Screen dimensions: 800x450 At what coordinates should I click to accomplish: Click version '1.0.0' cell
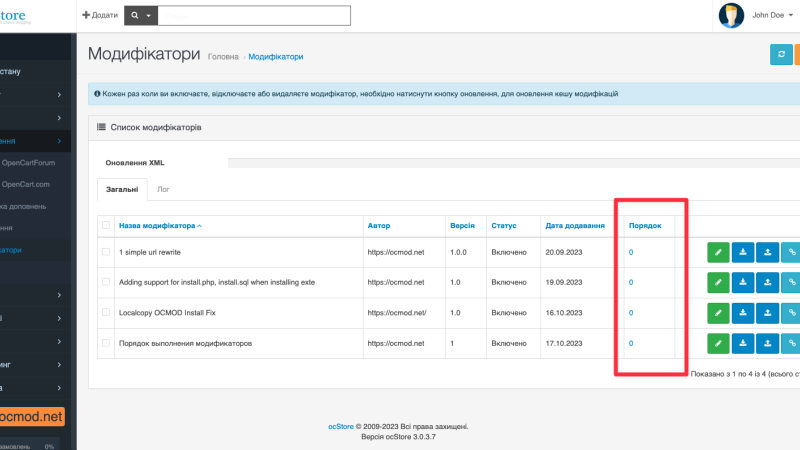[458, 252]
